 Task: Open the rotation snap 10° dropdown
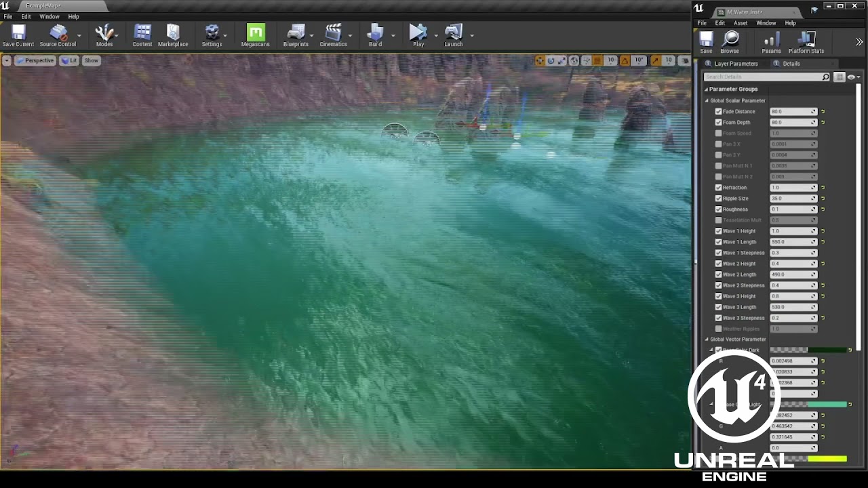click(639, 60)
